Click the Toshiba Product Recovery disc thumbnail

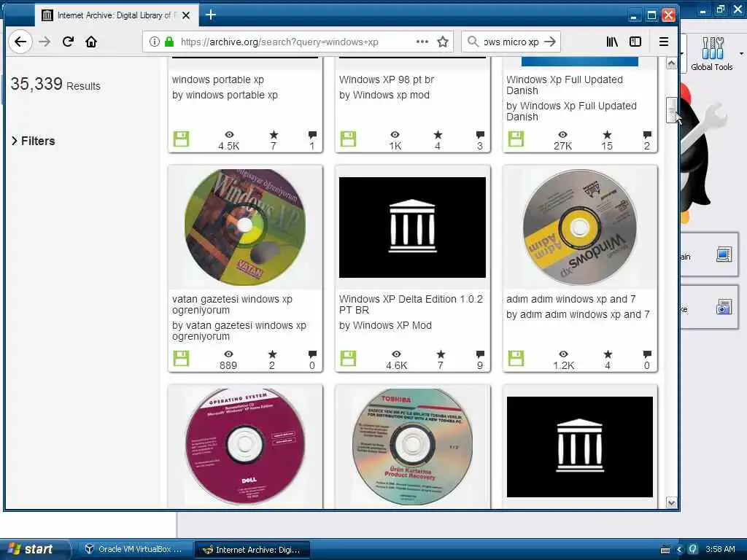tap(413, 446)
